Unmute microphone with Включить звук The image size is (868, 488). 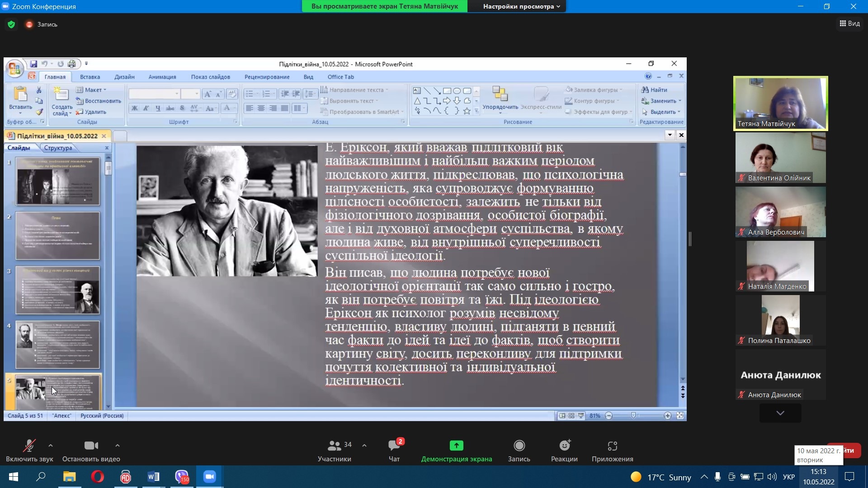(x=29, y=446)
